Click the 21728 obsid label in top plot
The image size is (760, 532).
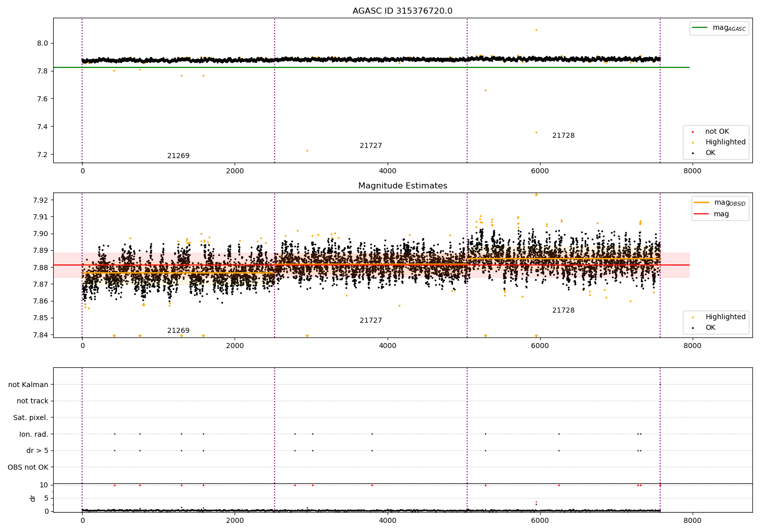pyautogui.click(x=563, y=136)
